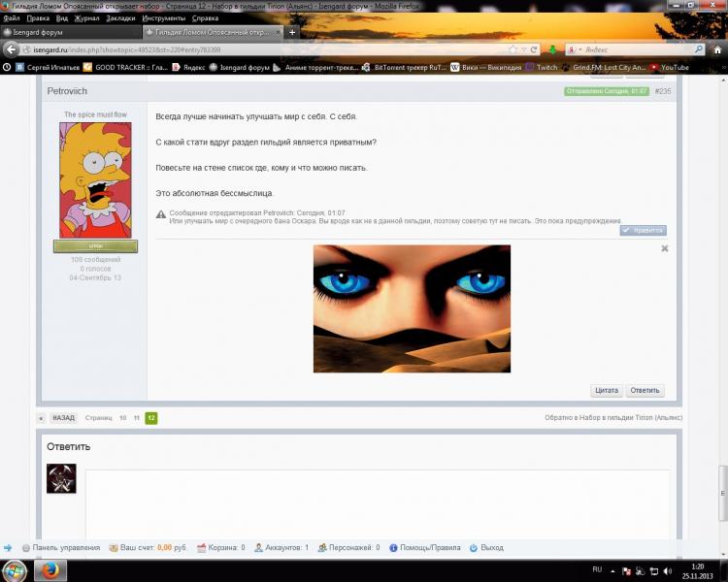Go back with the browser back arrow
Viewport: 728px width, 582px height.
coord(11,49)
